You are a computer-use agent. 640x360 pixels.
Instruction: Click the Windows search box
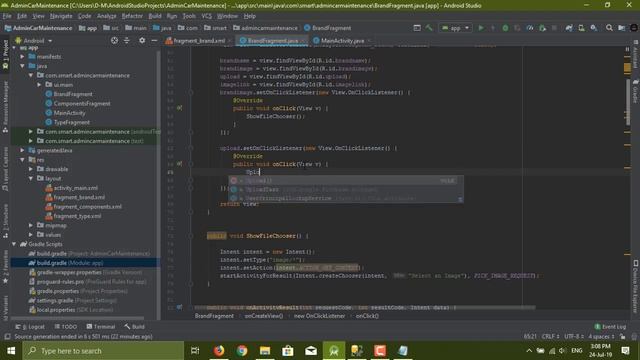click(103, 351)
